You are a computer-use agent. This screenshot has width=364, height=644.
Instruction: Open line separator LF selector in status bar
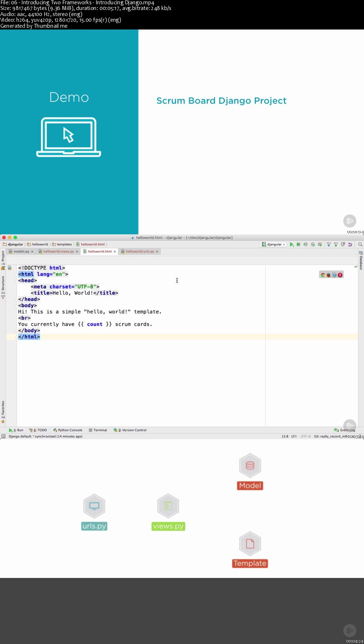tap(294, 436)
